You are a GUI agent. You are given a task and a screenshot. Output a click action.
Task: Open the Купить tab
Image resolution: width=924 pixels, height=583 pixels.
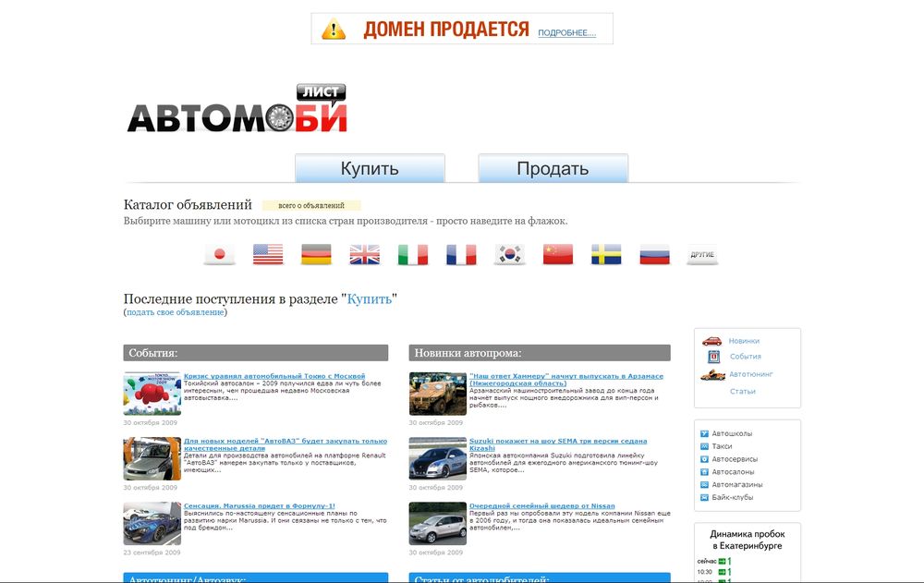(371, 168)
